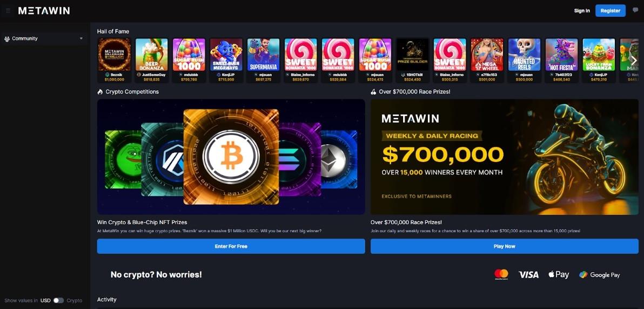Click the MetaWin logo
The height and width of the screenshot is (309, 644).
tap(44, 11)
